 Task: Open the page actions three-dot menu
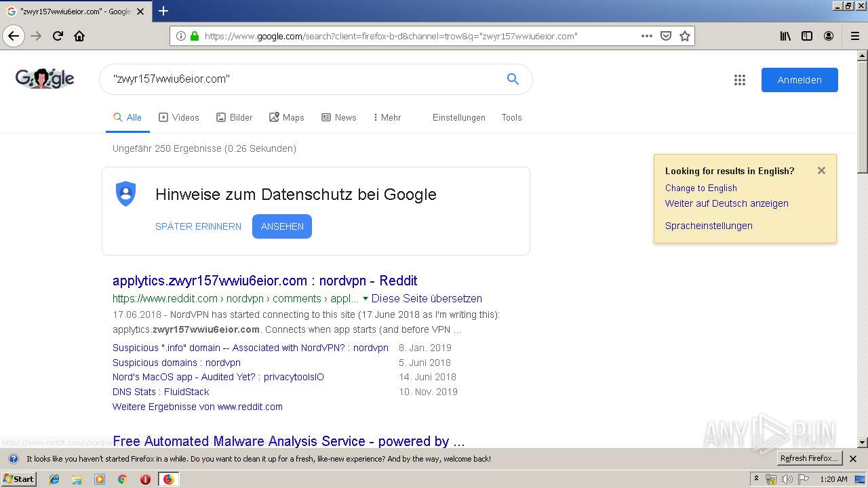coord(647,36)
